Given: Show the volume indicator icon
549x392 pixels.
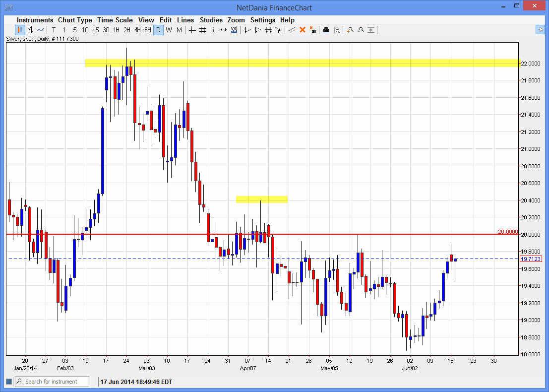Looking at the screenshot, I should pos(234,30).
